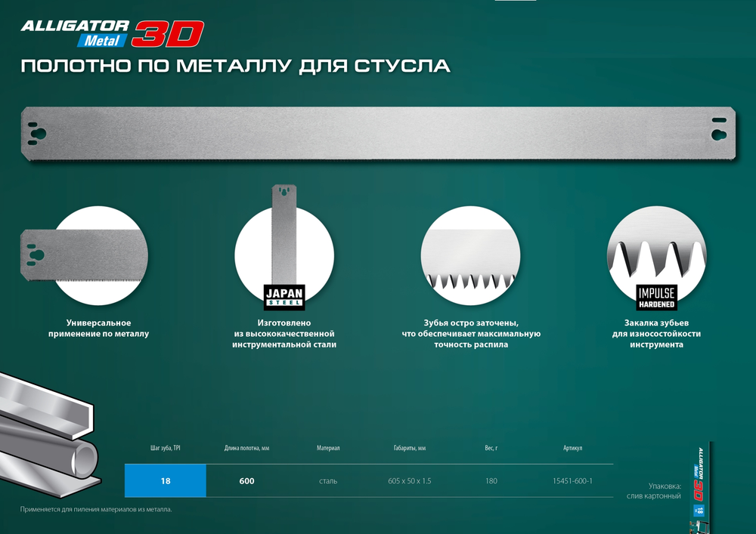Select the weight value 180

click(491, 481)
